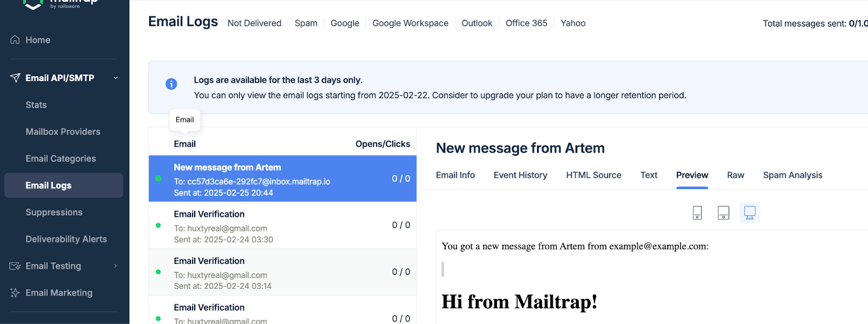Click the Email Testing envelope icon
This screenshot has height=324, width=868.
[15, 266]
